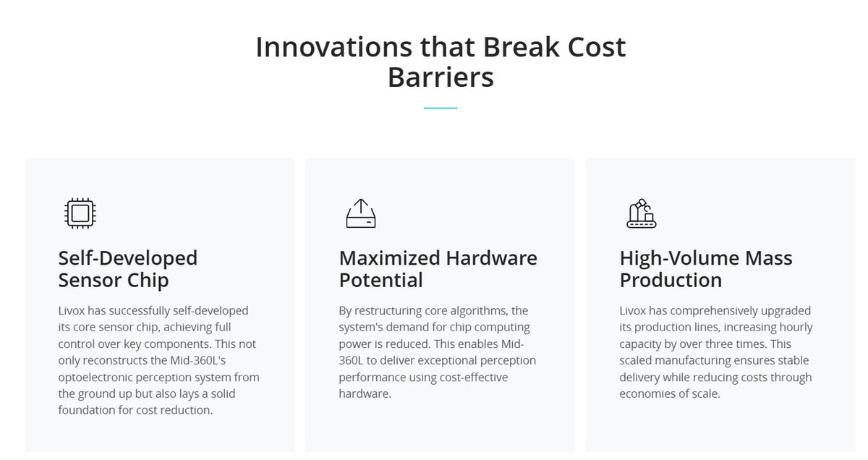Click the Innovations that Break Cost Barriers title
Screen dimensions: 868x460
pyautogui.click(x=441, y=61)
